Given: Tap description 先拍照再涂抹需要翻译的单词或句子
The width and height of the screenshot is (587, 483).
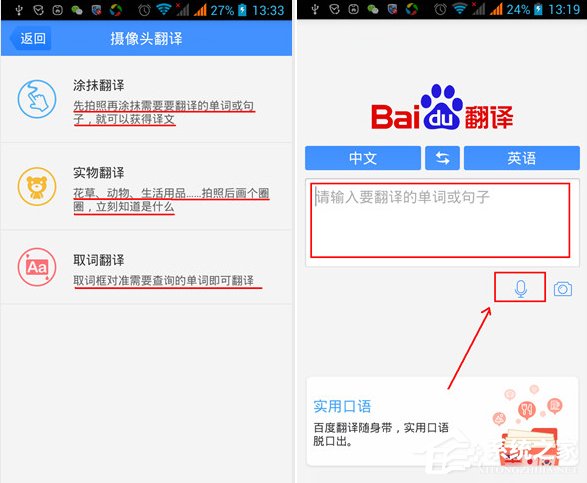Looking at the screenshot, I should (x=164, y=113).
